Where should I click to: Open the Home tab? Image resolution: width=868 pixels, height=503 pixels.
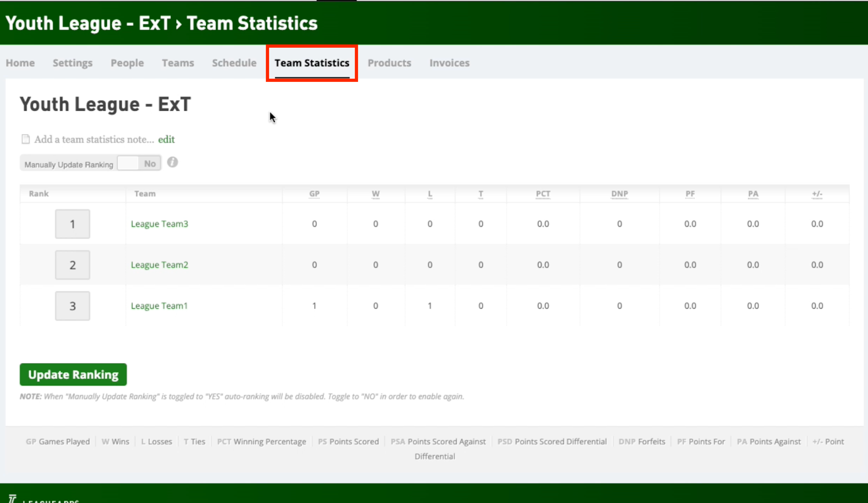pyautogui.click(x=20, y=63)
